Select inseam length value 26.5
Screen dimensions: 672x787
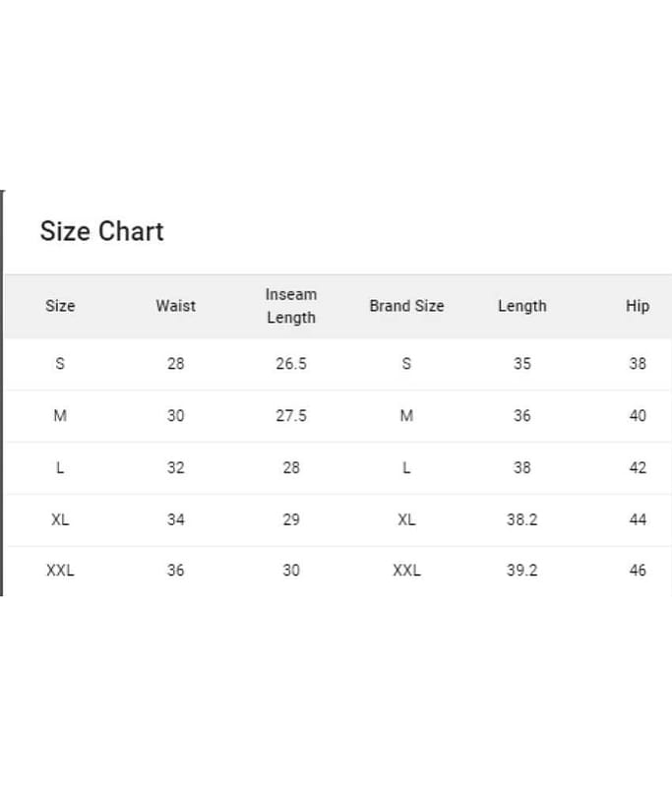[291, 364]
